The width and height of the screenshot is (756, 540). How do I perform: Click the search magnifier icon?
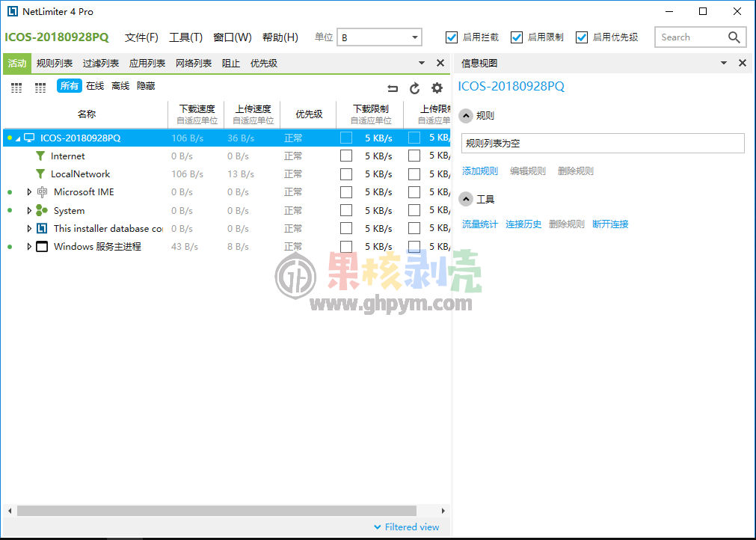tap(734, 37)
